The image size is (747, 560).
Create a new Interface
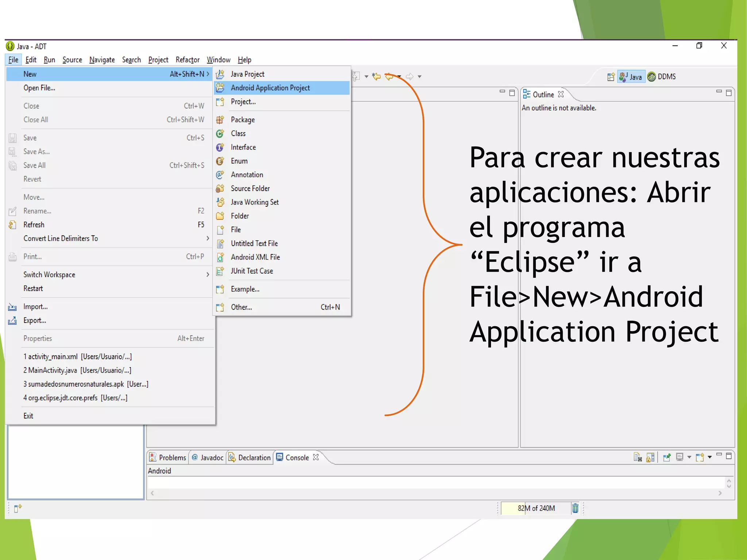tap(282, 147)
